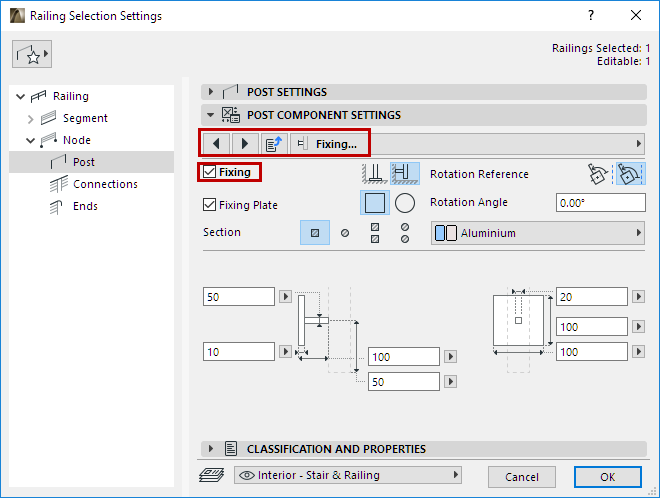Select Connections in the Railing tree
This screenshot has height=498, width=660.
pos(105,184)
